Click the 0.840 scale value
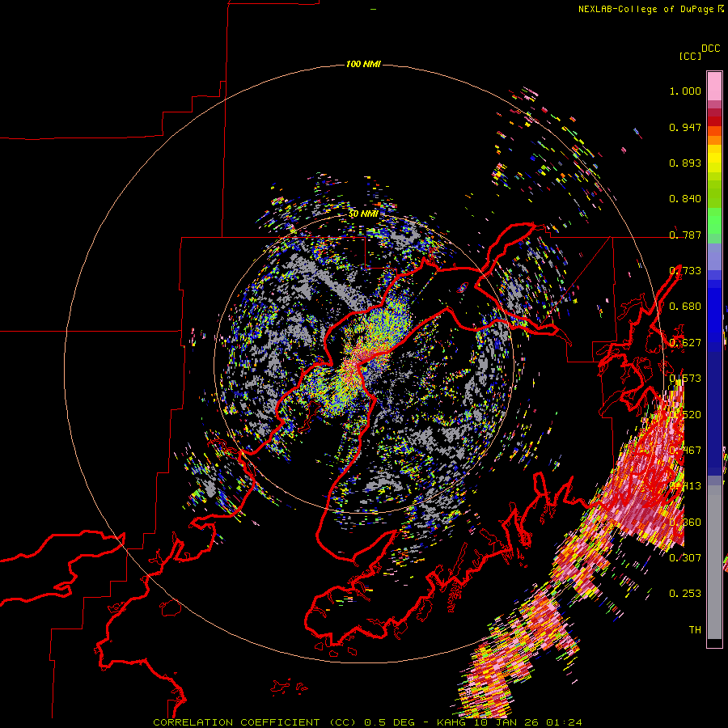728x728 pixels. click(685, 199)
